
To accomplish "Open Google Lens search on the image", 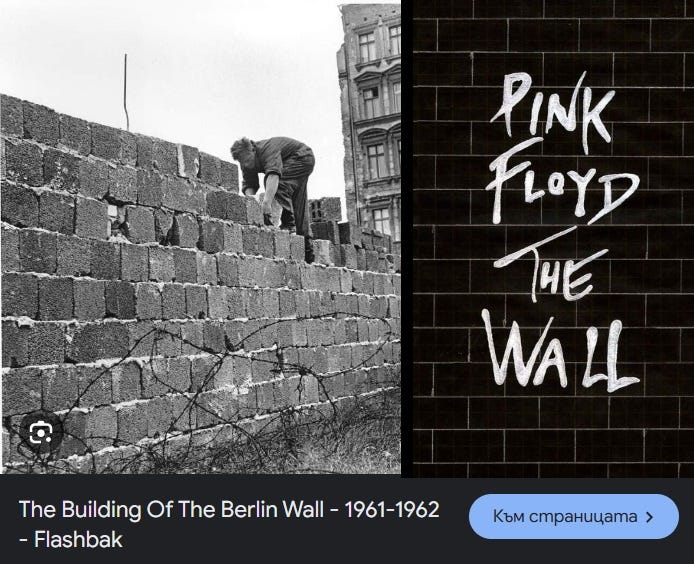I will [41, 433].
